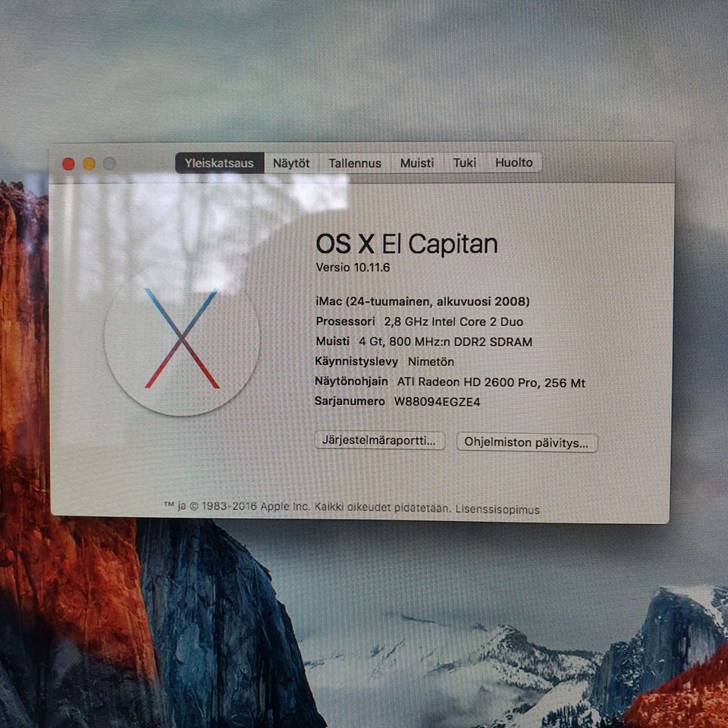Screen dimensions: 728x728
Task: Click processor value 2,8 GHz Intel Core 2 Duo
Action: tap(453, 322)
